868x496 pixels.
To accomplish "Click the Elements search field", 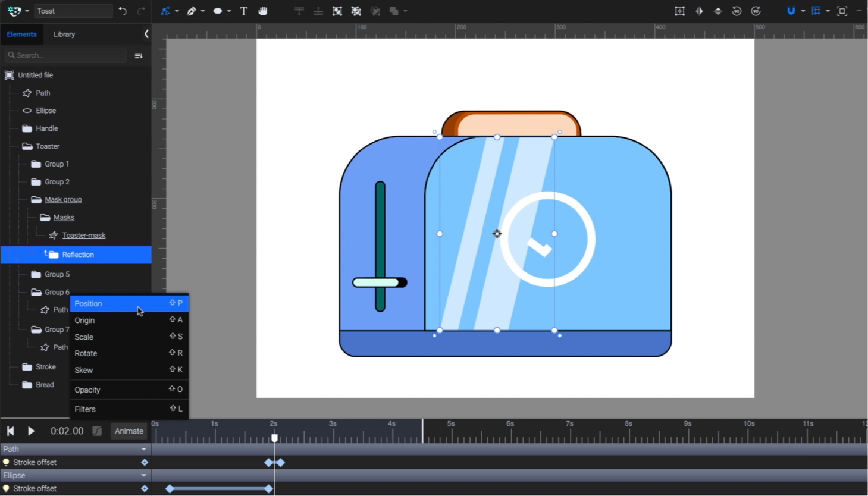I will 65,55.
